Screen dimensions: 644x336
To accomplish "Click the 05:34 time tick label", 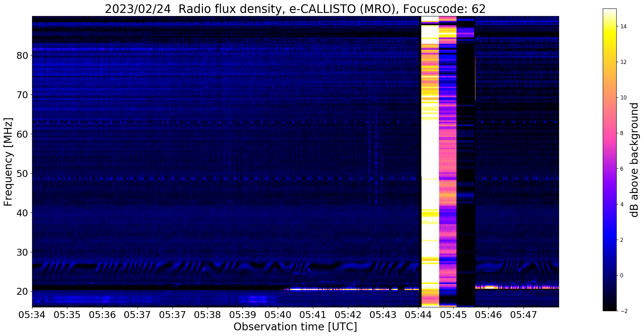I will pos(32,314).
